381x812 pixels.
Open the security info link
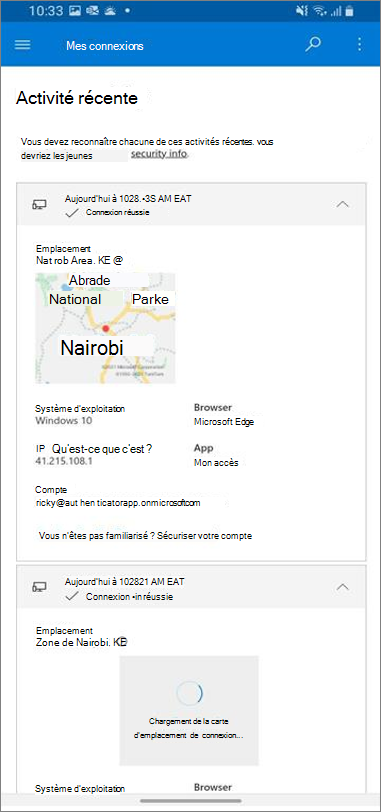(158, 154)
